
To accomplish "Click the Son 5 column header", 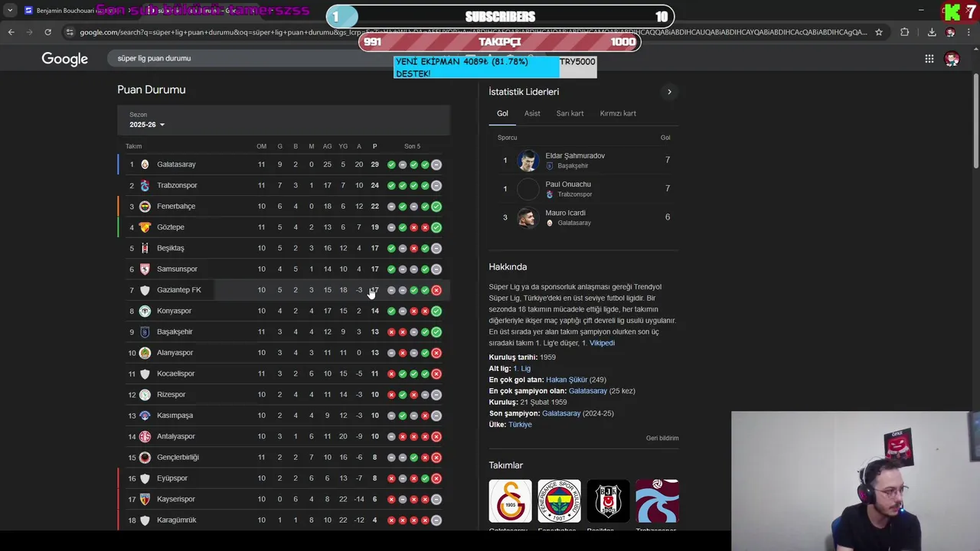I will (412, 146).
